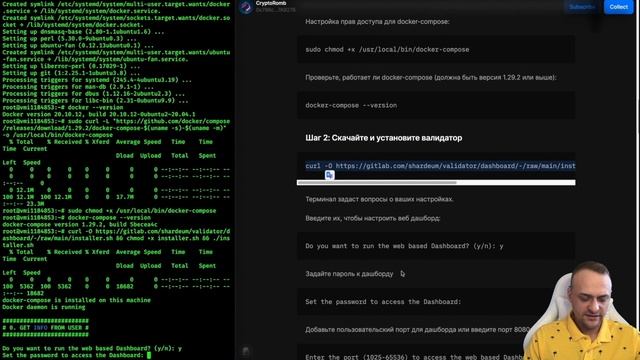
Task: Click terminal prompt Do you want to run the web based Dashboard
Action: pyautogui.click(x=92, y=348)
